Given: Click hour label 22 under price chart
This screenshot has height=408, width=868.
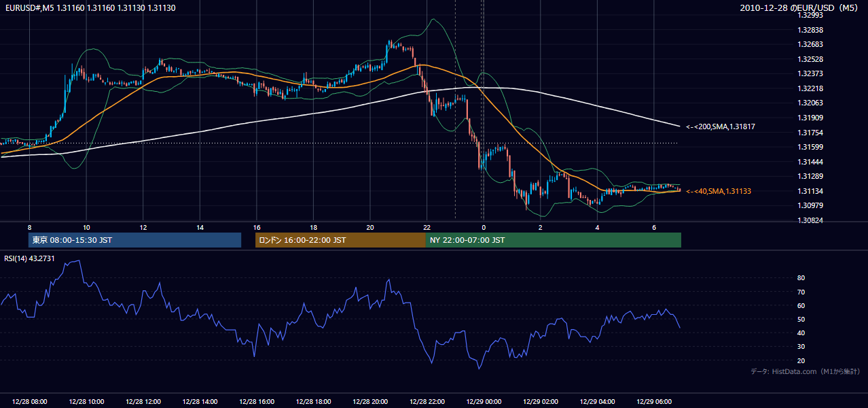Looking at the screenshot, I should (x=427, y=227).
